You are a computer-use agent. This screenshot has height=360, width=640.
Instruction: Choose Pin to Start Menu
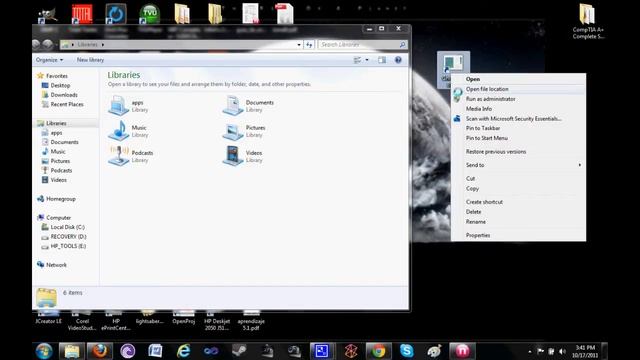tap(518, 138)
